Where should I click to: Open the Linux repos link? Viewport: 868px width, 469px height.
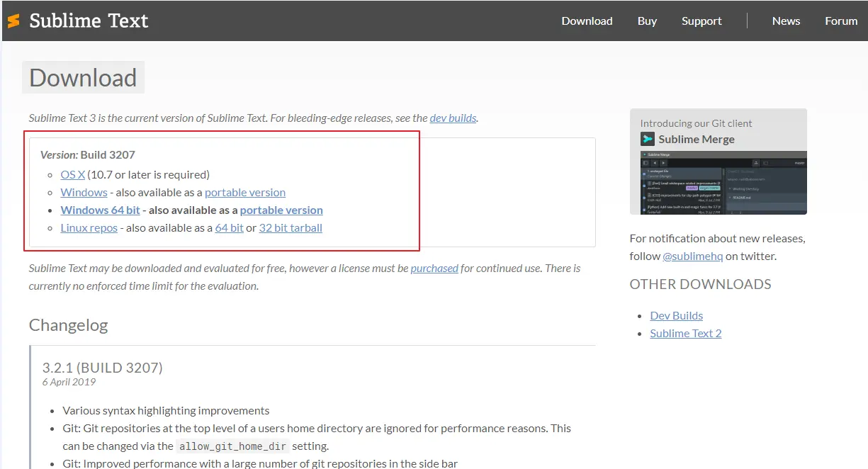[89, 227]
